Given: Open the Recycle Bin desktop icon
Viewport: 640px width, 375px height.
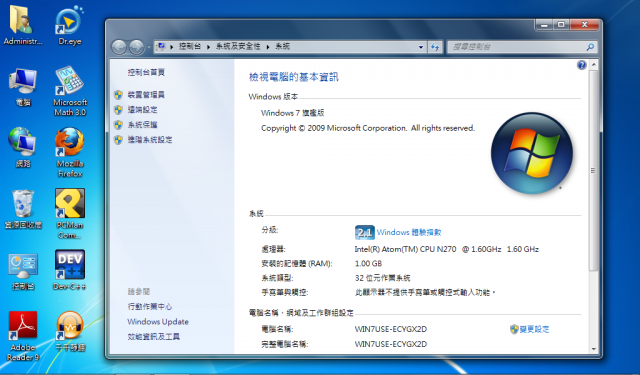Looking at the screenshot, I should (x=23, y=209).
